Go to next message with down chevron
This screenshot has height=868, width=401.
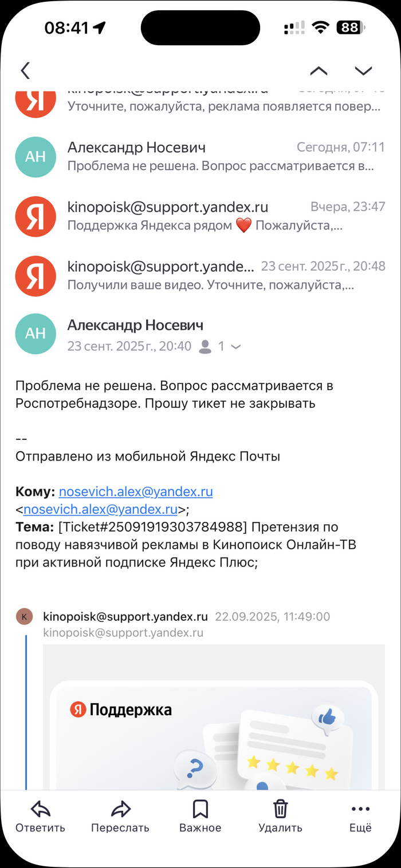[x=363, y=71]
